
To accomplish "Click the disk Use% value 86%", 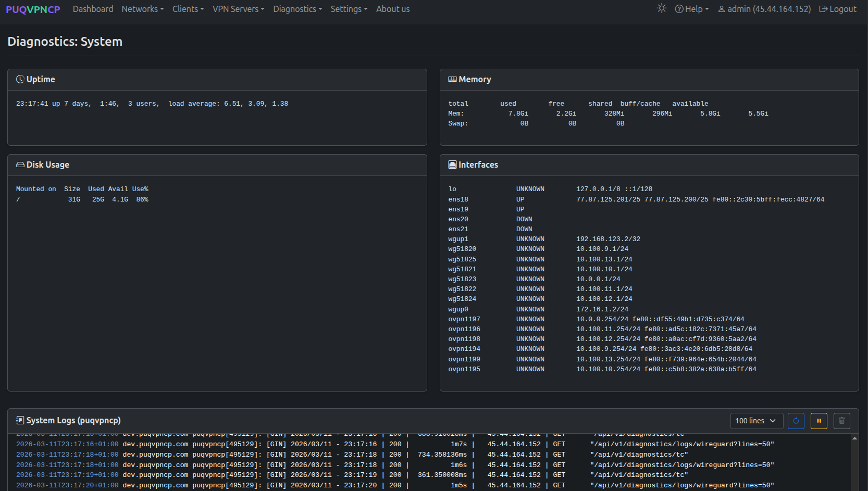I will click(142, 199).
